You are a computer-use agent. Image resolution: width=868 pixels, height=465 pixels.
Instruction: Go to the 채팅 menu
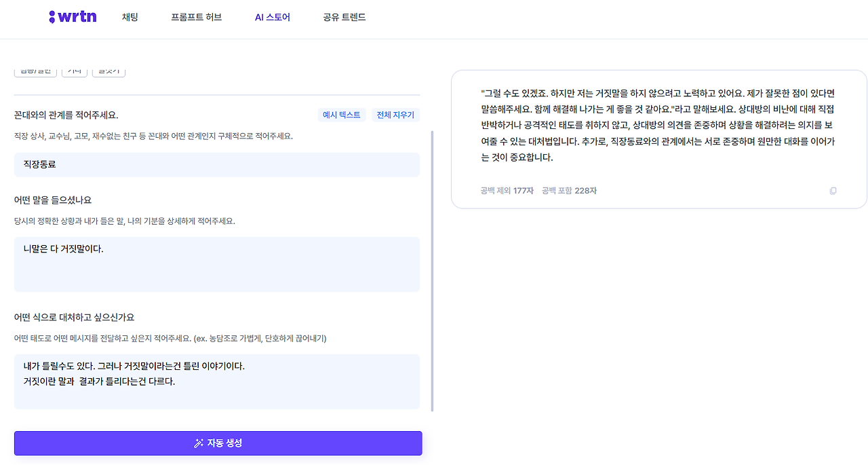pos(130,18)
